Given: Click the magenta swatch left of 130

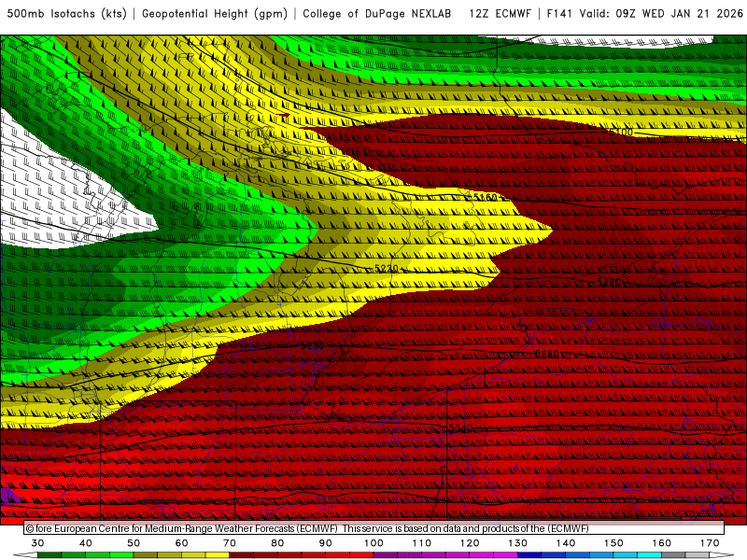Looking at the screenshot, I should [505, 555].
